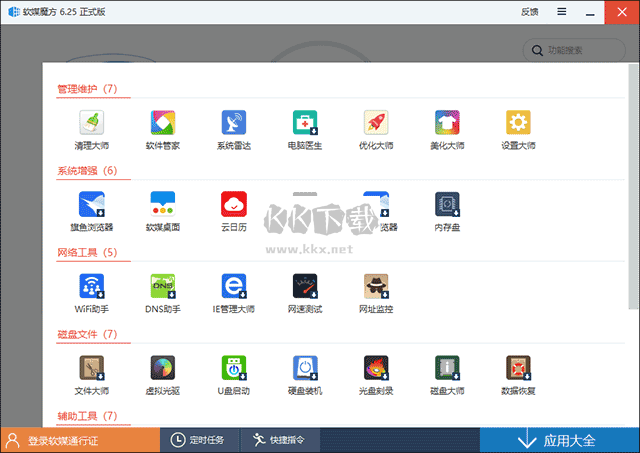The image size is (640, 453).
Task: Select 辅助工具 (7) category header
Action: [87, 416]
